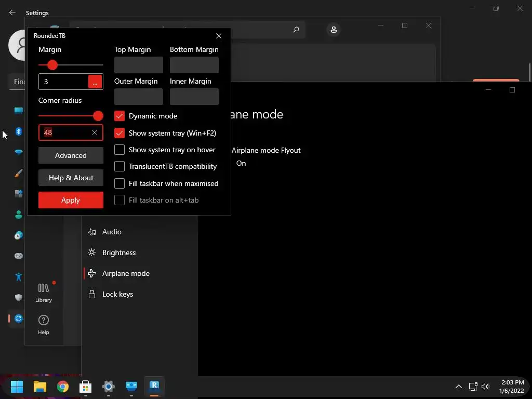Open Microsoft Store from the taskbar
This screenshot has height=399, width=532.
(86, 386)
